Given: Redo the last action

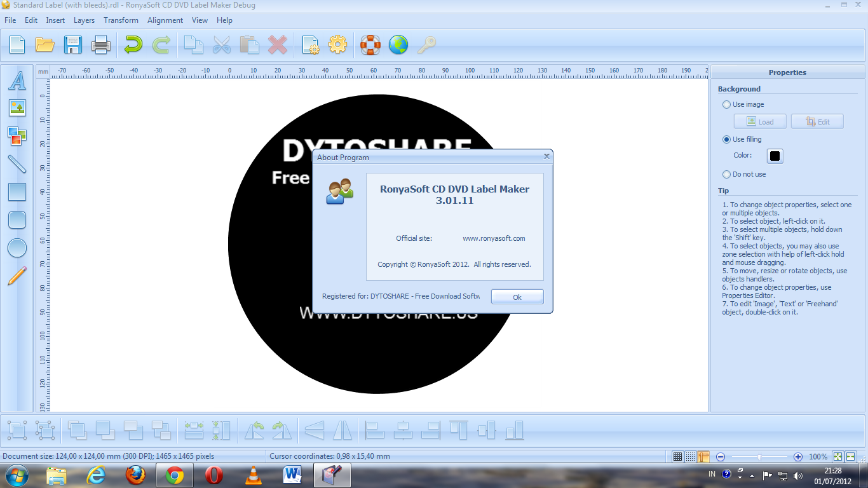Looking at the screenshot, I should click(161, 44).
